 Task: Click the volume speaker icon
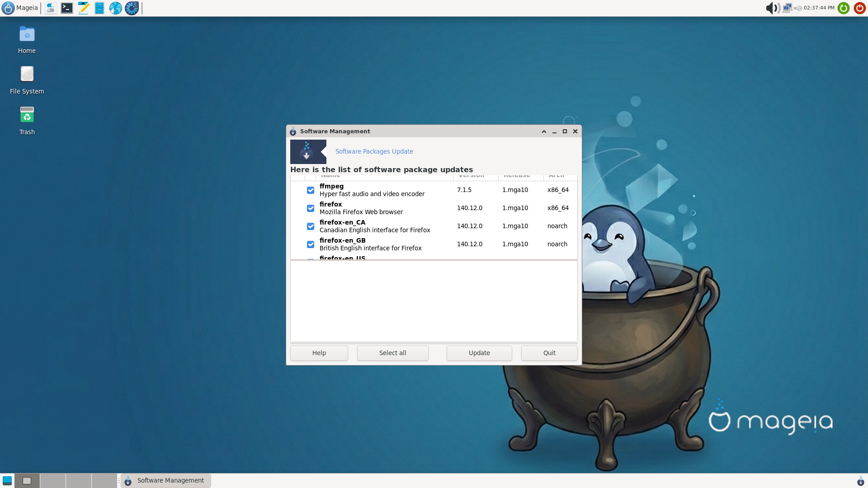pos(773,8)
